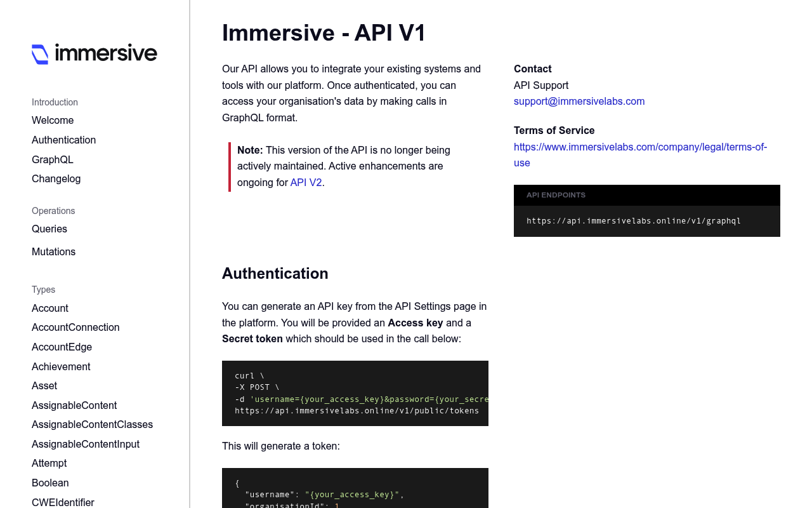This screenshot has width=812, height=508.
Task: Open the Welcome section link
Action: tap(53, 121)
